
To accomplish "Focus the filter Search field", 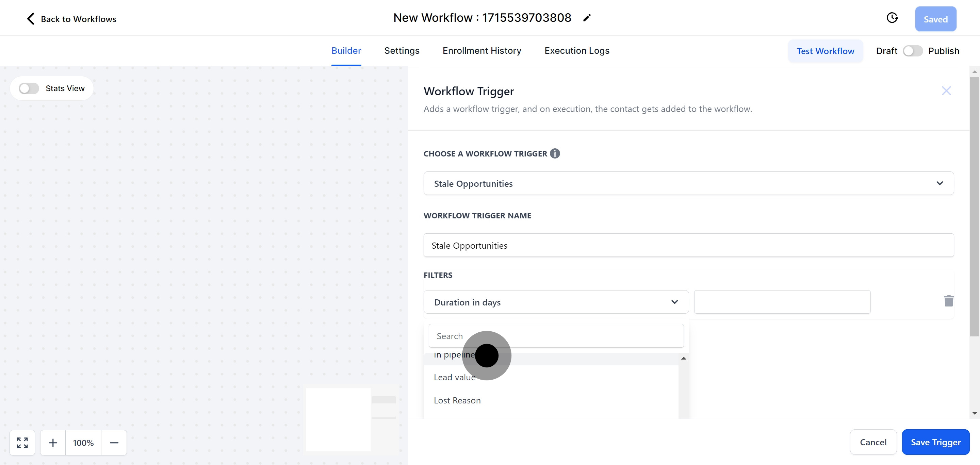I will [x=556, y=336].
